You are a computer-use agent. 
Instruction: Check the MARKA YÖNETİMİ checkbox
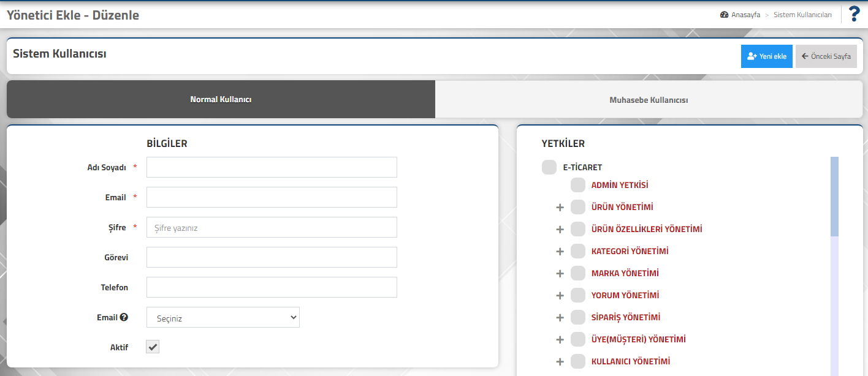(x=578, y=273)
